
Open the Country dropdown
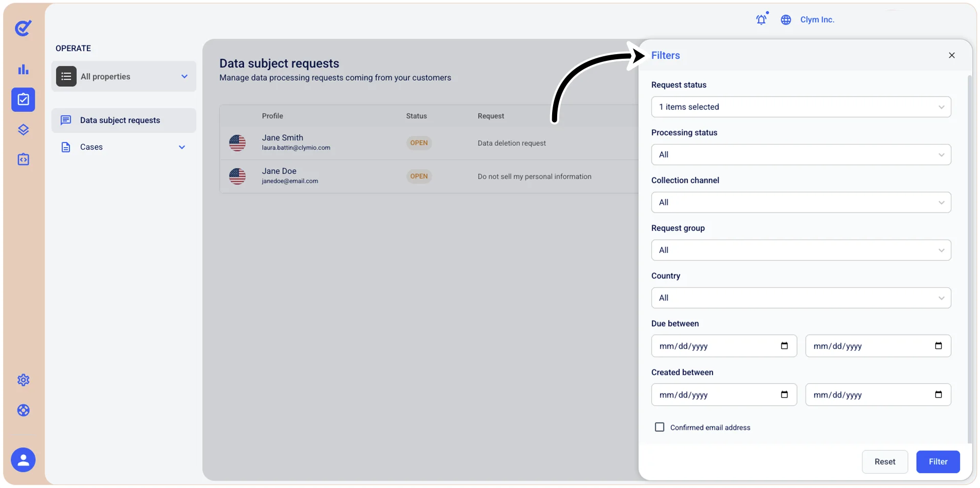(801, 298)
